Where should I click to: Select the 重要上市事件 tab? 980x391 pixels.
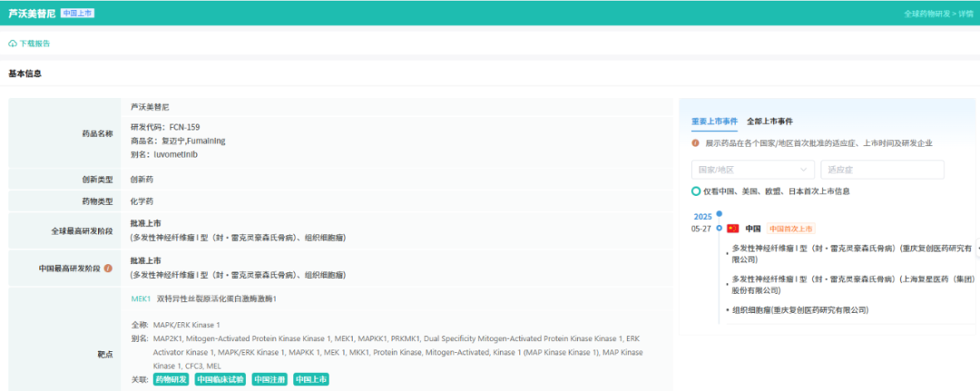click(x=714, y=122)
